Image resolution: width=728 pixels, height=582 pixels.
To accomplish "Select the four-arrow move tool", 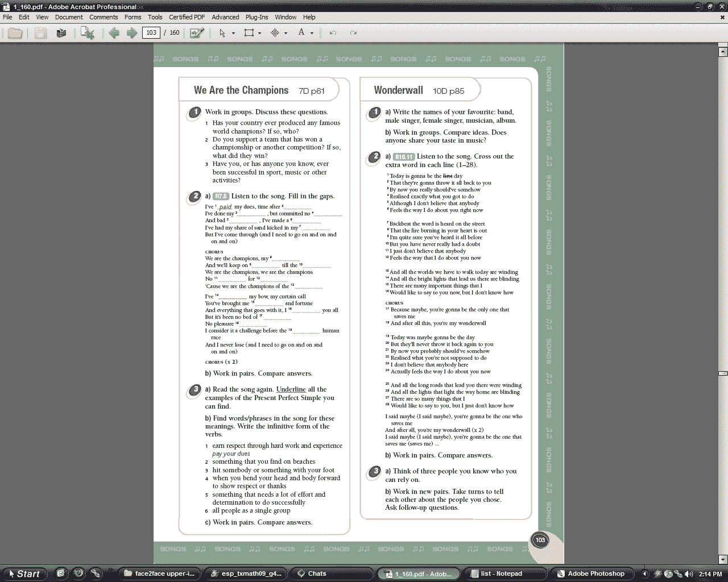I will click(x=275, y=33).
